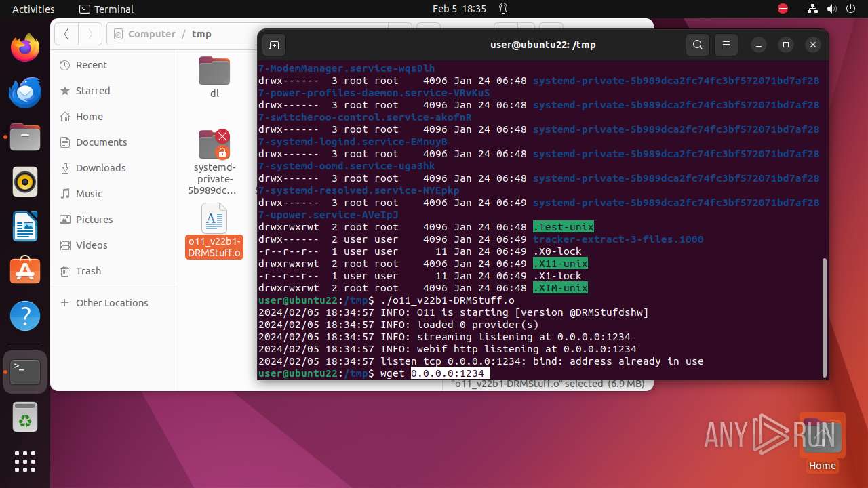Open the clock calendar Feb 5 18:35

[459, 9]
